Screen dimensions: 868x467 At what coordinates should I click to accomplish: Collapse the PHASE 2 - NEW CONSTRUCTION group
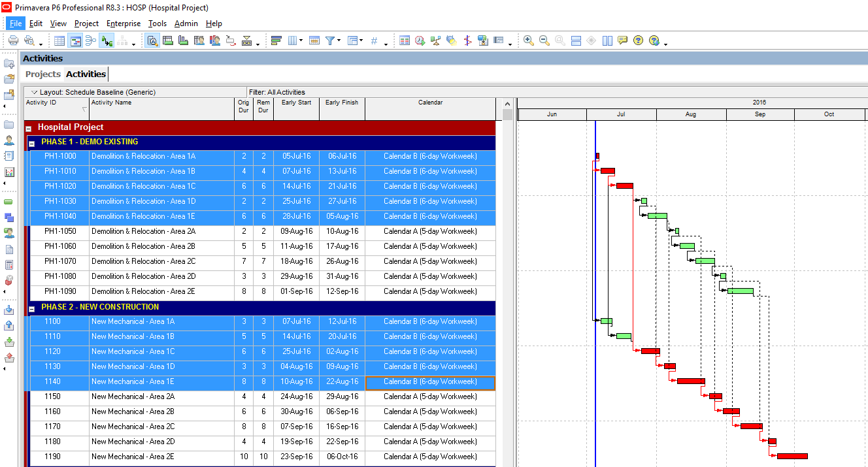coord(31,308)
